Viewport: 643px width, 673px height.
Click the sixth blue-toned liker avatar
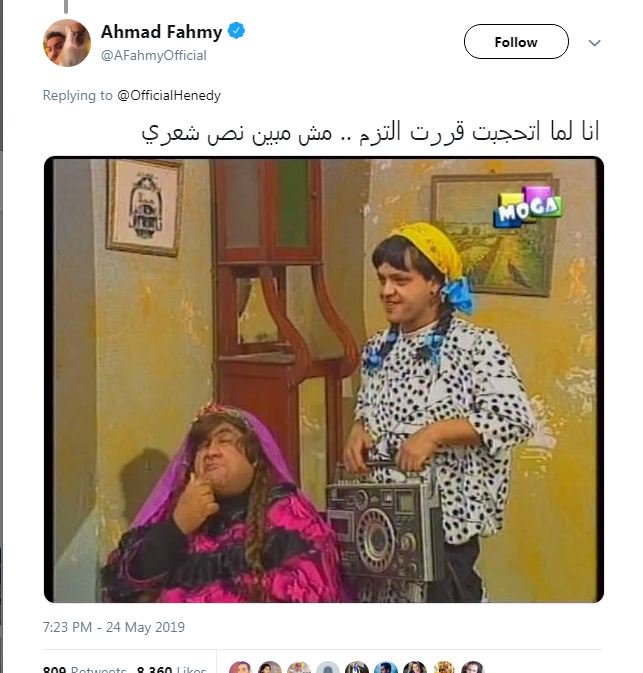386,667
